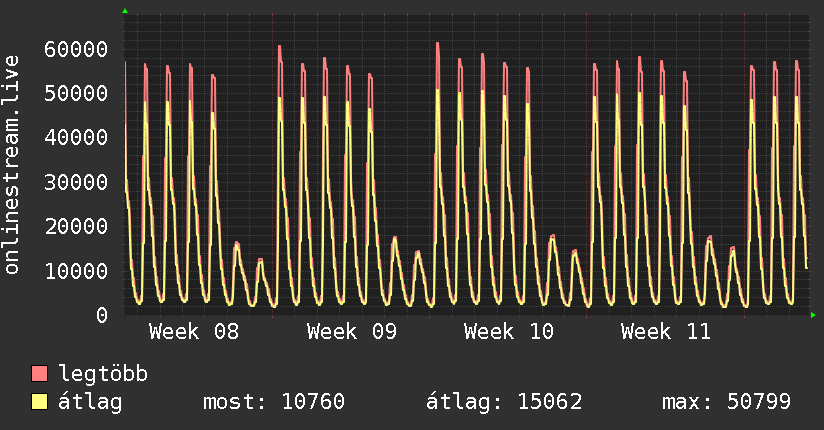Viewport: 824px width, 430px height.
Task: Click the Week 10 axis label
Action: [509, 332]
